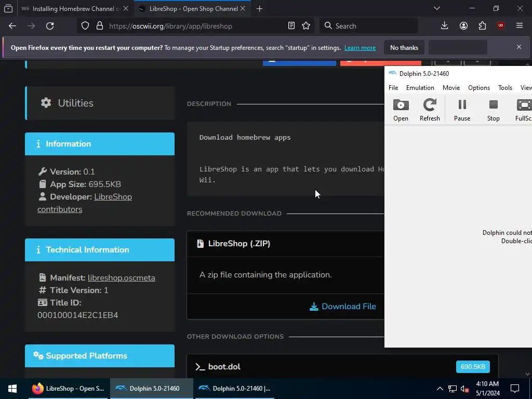The image size is (532, 399).
Task: Click the network tray icon
Action: click(453, 389)
